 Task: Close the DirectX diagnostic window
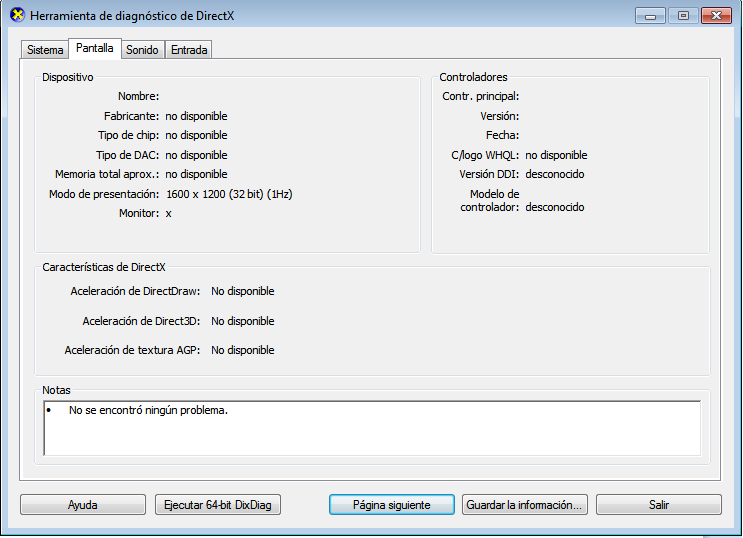716,16
